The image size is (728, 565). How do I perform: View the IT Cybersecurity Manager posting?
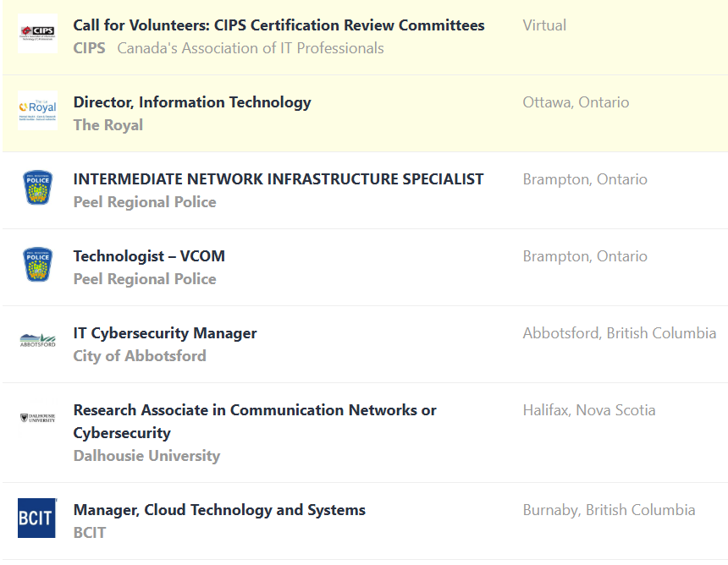165,333
